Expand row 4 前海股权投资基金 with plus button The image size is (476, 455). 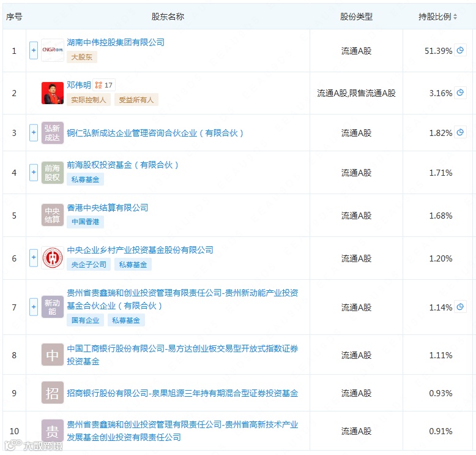pos(34,172)
